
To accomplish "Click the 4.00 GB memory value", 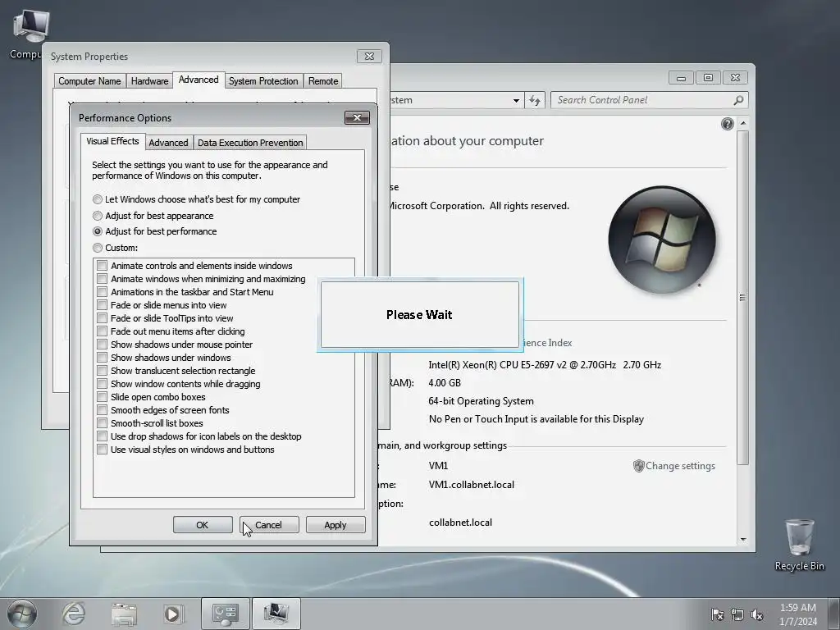I will [445, 383].
